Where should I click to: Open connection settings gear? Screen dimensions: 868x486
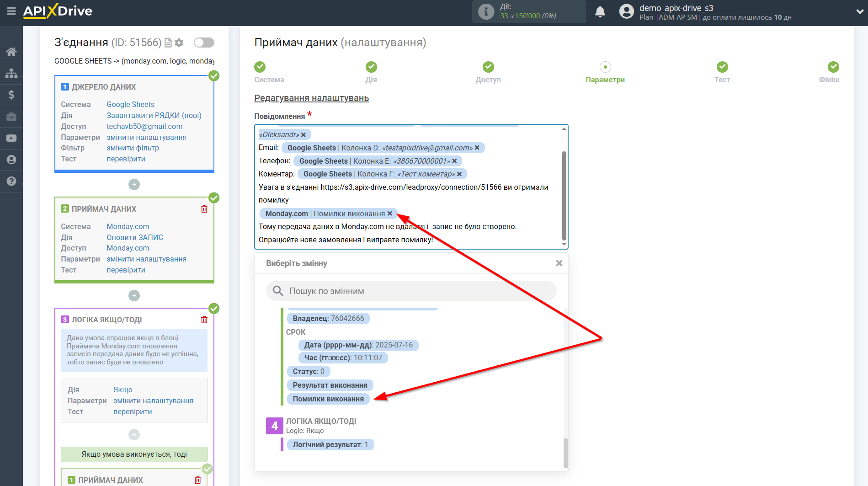(x=179, y=43)
